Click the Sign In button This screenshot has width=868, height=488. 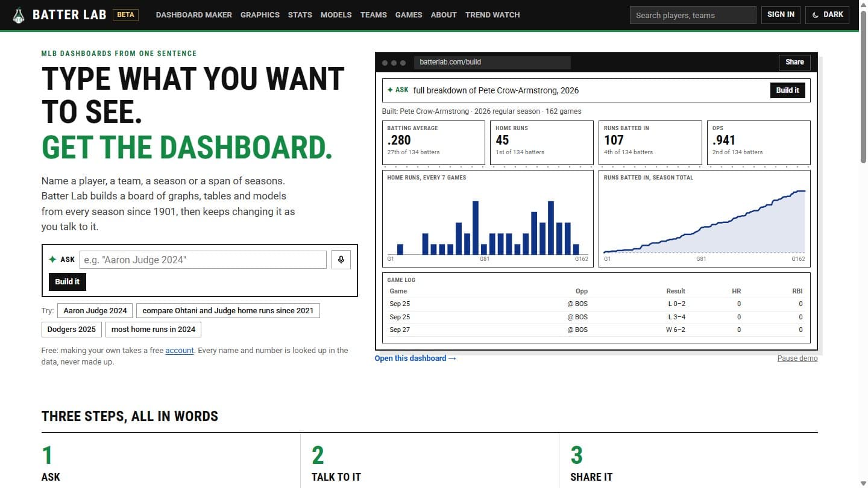pyautogui.click(x=781, y=14)
